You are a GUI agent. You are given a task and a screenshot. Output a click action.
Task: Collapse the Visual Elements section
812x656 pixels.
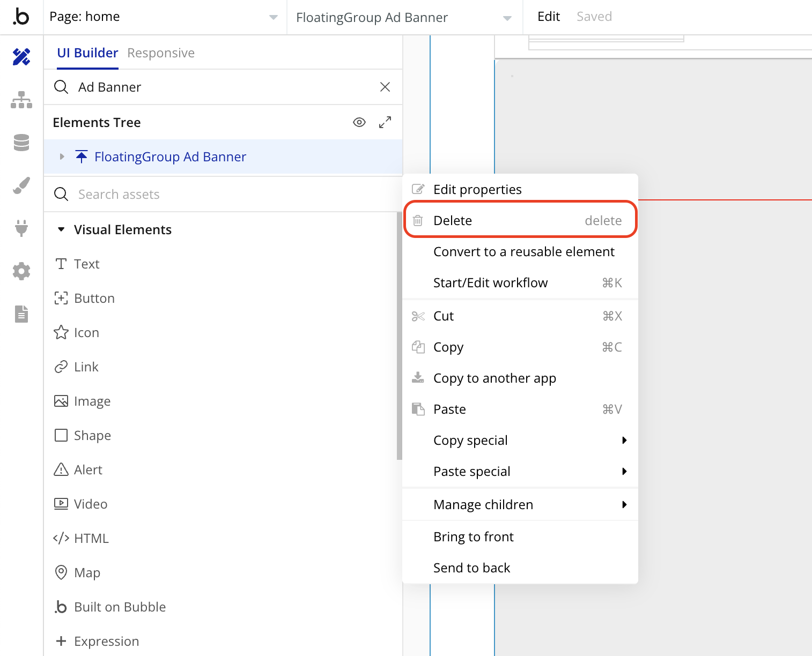61,229
